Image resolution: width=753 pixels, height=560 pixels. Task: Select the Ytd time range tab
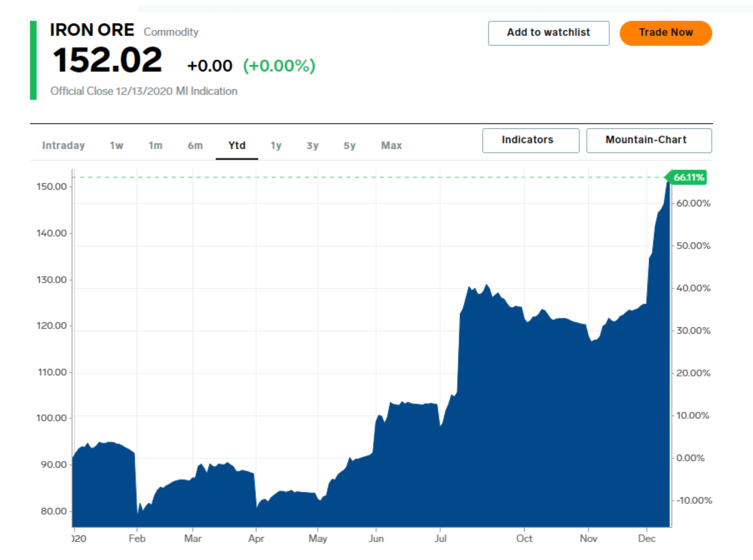237,146
